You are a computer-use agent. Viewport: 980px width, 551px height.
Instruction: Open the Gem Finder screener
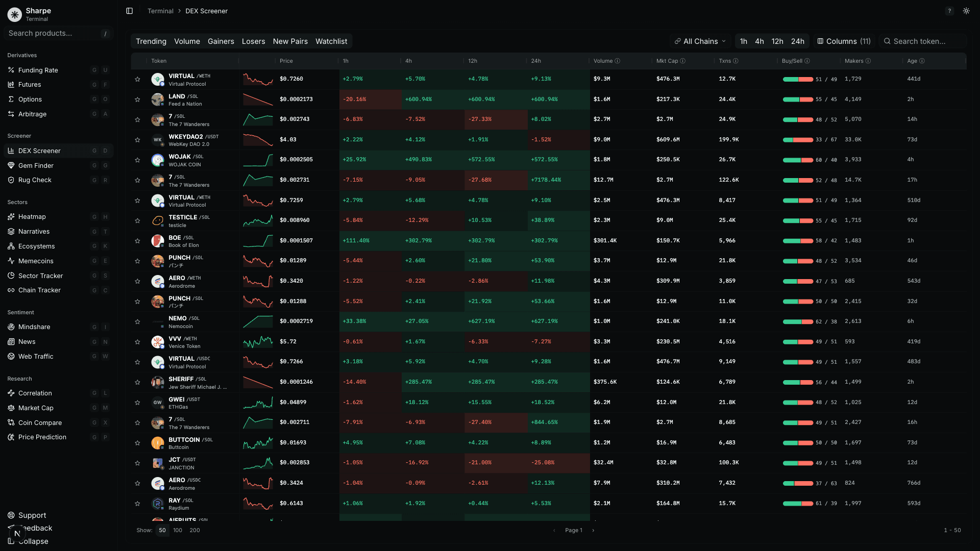click(x=36, y=165)
